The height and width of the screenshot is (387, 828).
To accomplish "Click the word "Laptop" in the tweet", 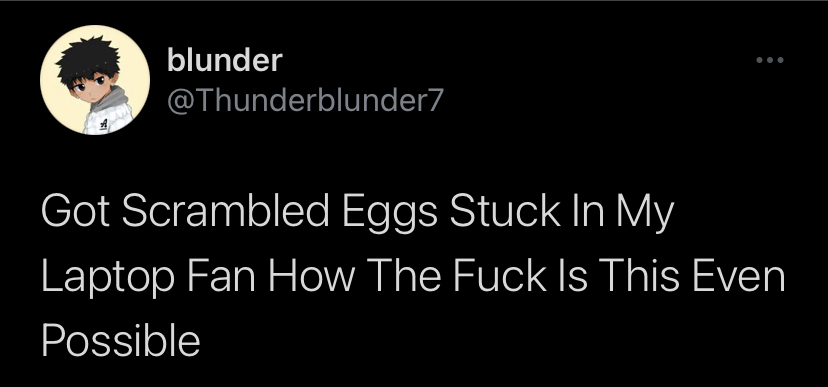I will [x=108, y=279].
